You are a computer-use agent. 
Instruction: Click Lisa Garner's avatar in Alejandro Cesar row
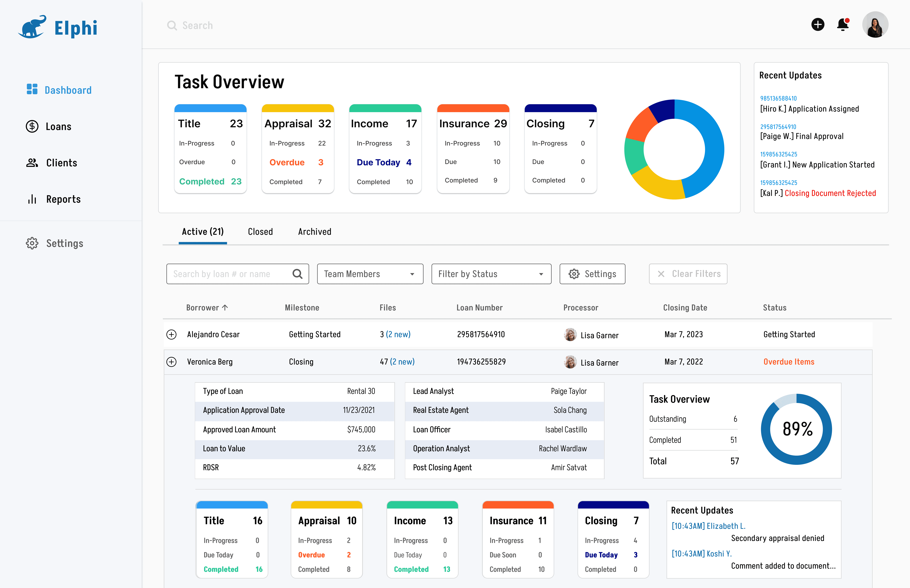point(570,335)
